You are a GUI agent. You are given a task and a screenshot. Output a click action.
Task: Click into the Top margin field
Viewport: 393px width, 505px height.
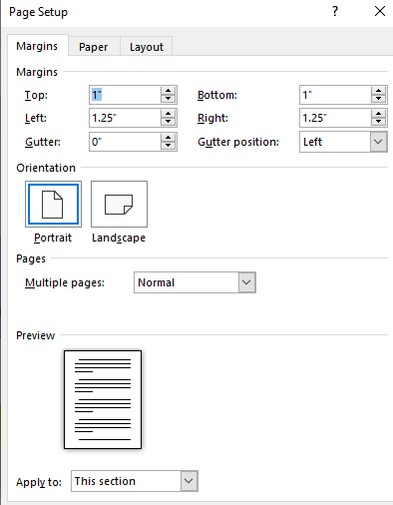tap(125, 95)
